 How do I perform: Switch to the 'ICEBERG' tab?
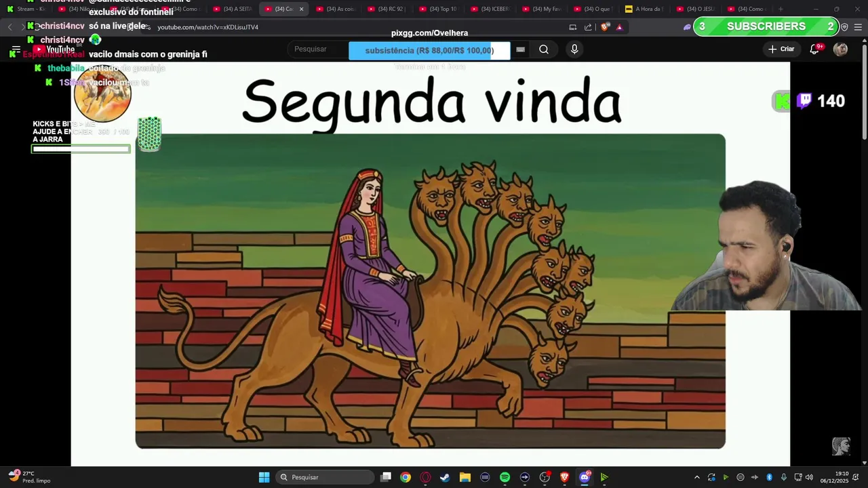pos(490,9)
